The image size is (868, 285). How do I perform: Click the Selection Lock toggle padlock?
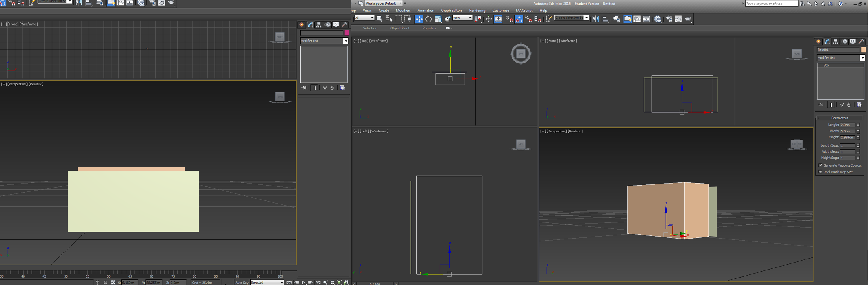(x=105, y=282)
